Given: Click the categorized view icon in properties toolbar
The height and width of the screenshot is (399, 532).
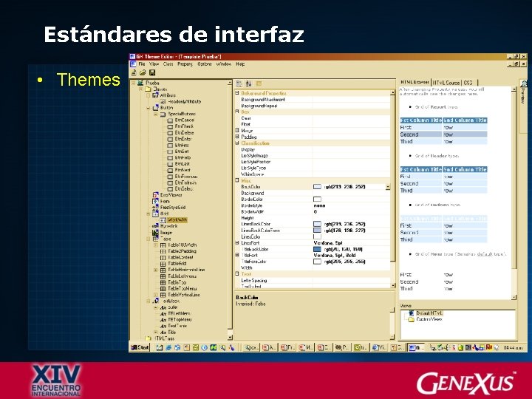Looking at the screenshot, I should 239,83.
